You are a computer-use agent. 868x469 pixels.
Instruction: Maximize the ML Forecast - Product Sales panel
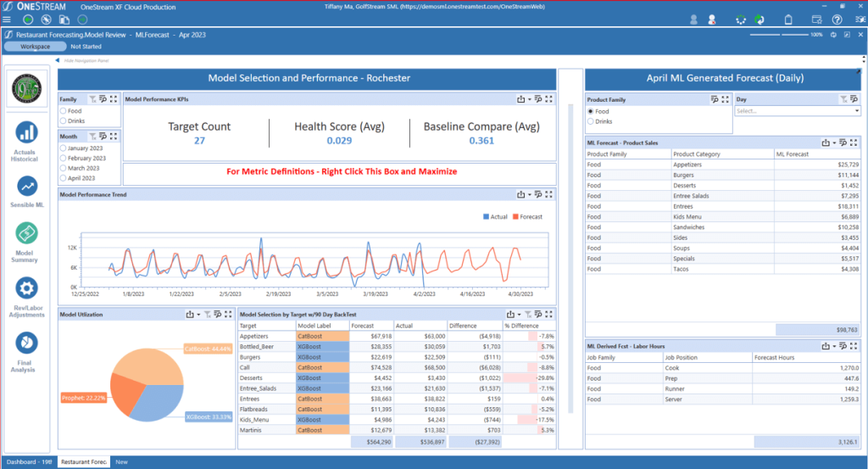853,142
